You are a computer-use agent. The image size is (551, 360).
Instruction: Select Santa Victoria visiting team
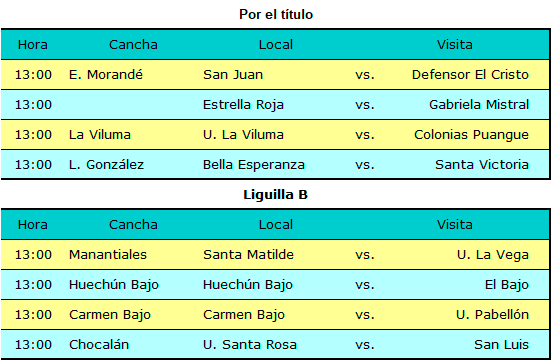482,165
